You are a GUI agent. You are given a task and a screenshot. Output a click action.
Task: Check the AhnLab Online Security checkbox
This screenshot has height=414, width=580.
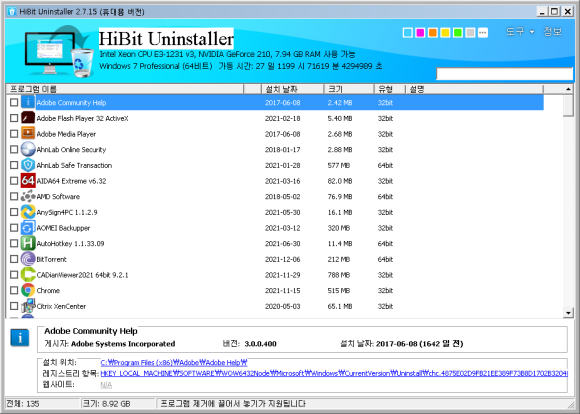(x=14, y=149)
